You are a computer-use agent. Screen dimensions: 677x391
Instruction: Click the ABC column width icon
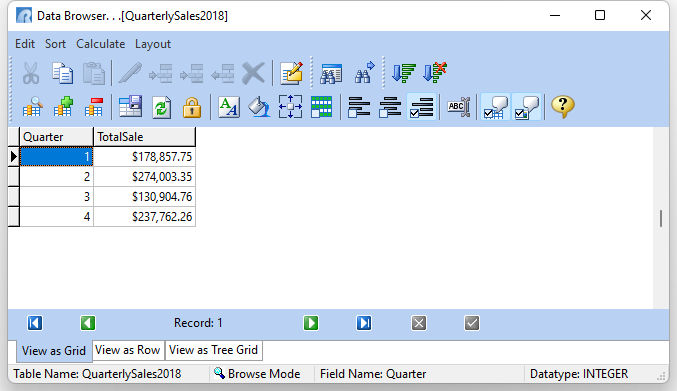tap(458, 107)
